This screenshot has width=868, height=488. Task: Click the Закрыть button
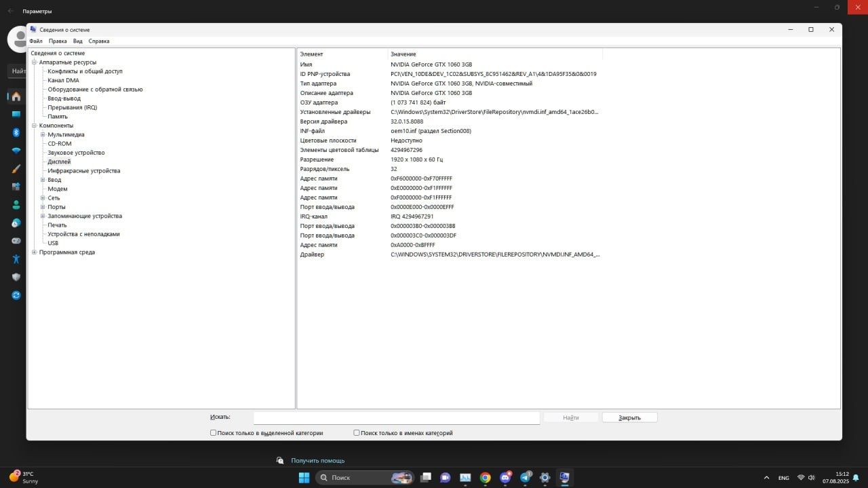(629, 417)
